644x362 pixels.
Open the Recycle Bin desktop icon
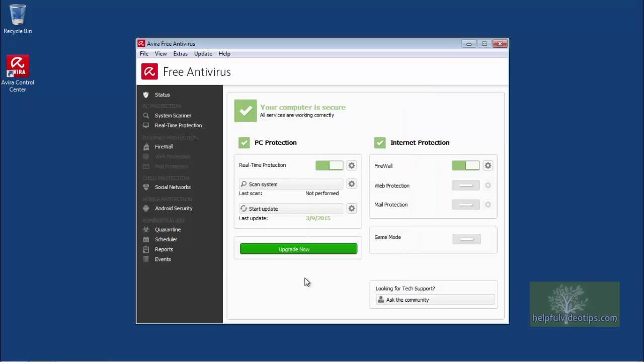(x=18, y=19)
